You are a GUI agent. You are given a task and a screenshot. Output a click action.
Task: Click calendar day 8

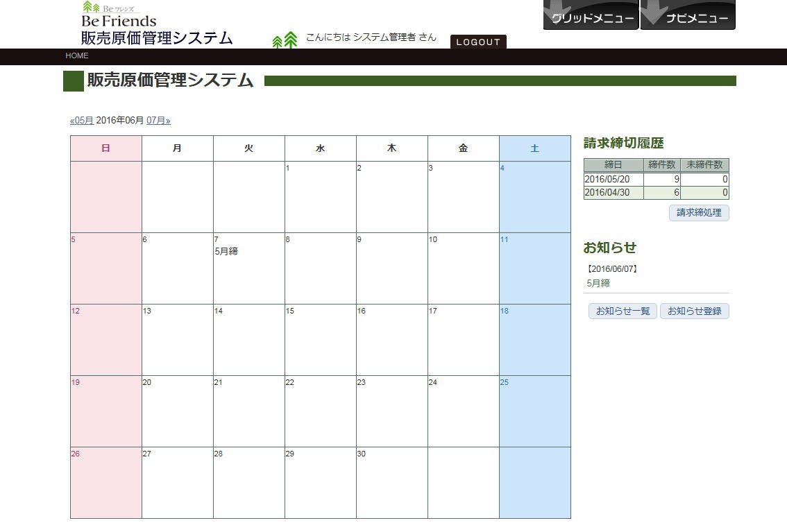[x=321, y=268]
